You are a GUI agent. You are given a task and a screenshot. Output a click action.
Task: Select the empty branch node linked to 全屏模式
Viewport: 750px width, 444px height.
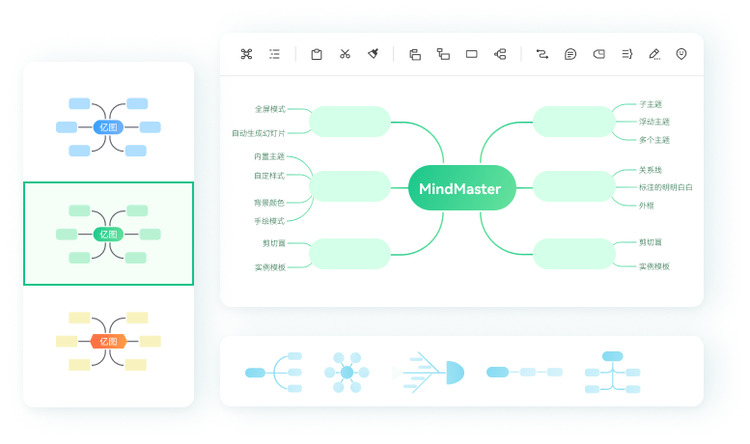pyautogui.click(x=350, y=122)
